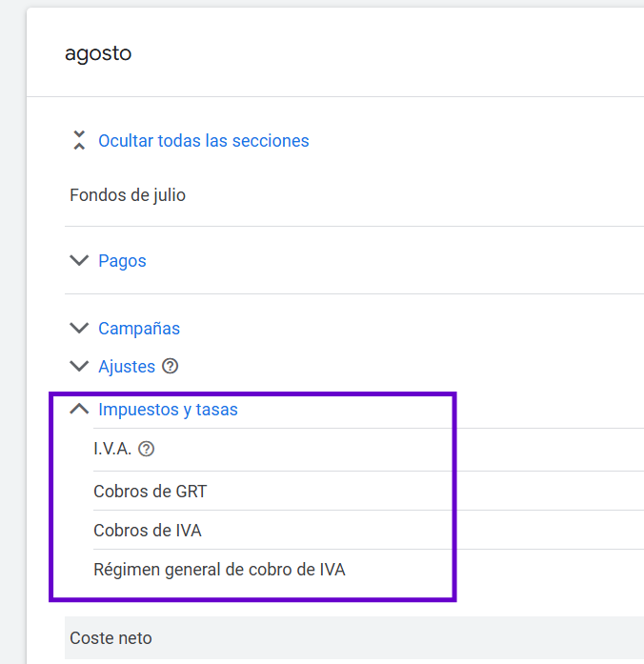
Task: Expand the Ajustes section chevron
Action: [x=79, y=366]
